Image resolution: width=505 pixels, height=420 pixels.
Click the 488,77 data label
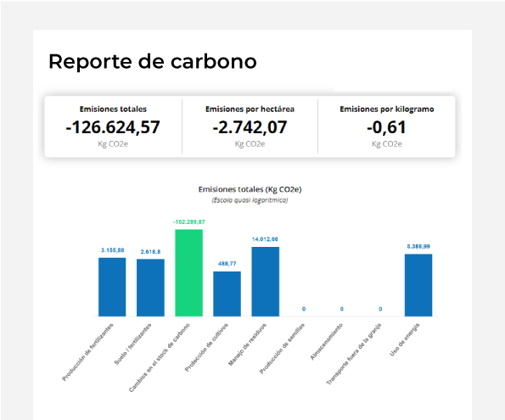coord(227,264)
